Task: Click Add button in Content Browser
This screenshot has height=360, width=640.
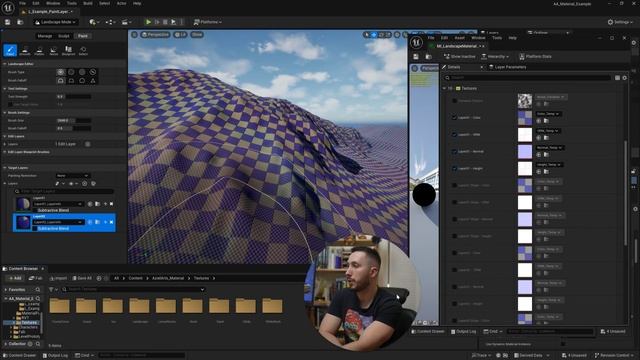Action: click(x=15, y=278)
